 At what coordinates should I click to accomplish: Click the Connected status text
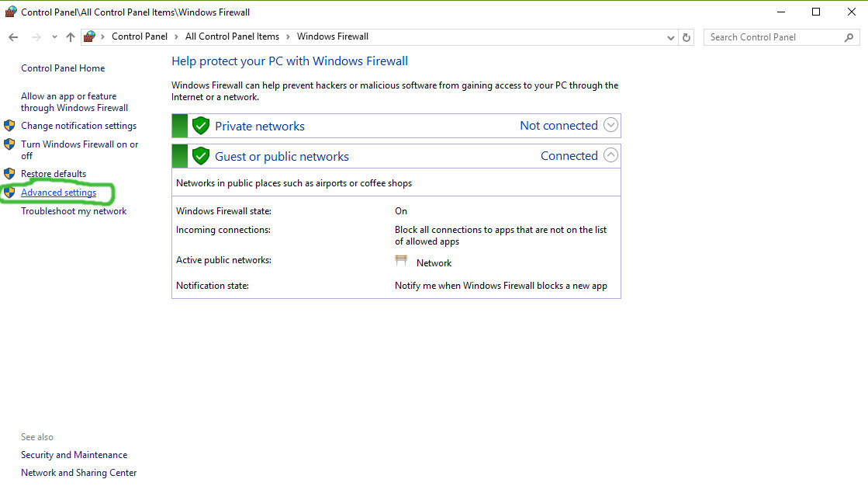pos(569,156)
